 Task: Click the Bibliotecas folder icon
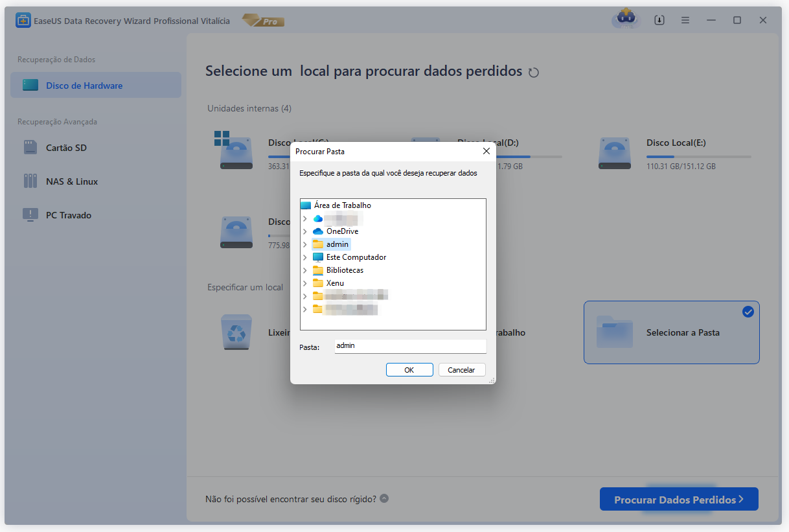[317, 270]
